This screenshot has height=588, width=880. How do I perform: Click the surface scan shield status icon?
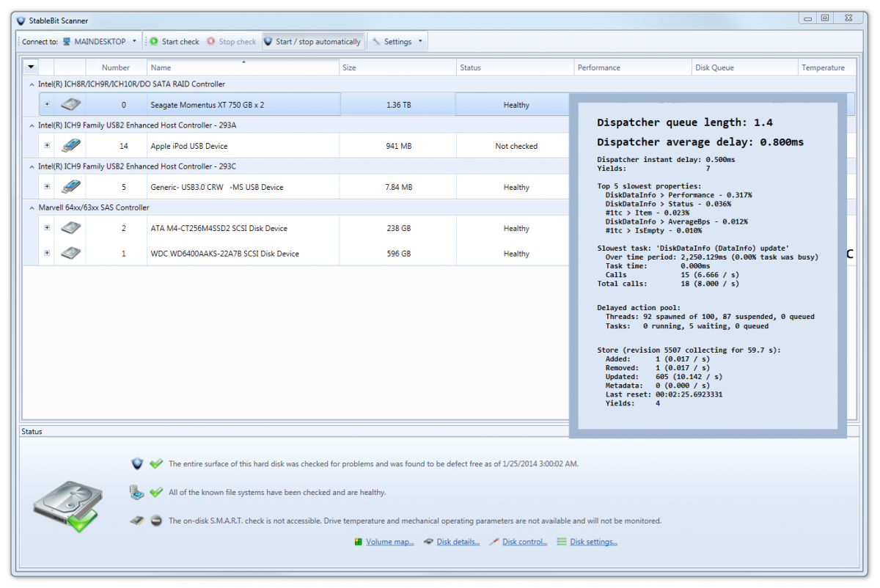point(137,463)
